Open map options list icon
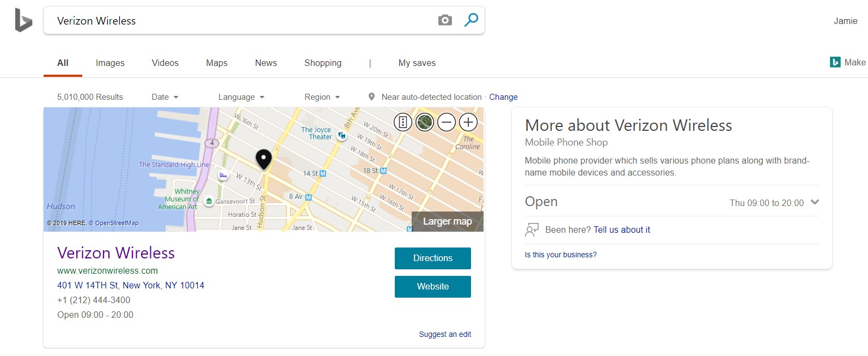Screen dimensions: 868x356 coord(403,122)
